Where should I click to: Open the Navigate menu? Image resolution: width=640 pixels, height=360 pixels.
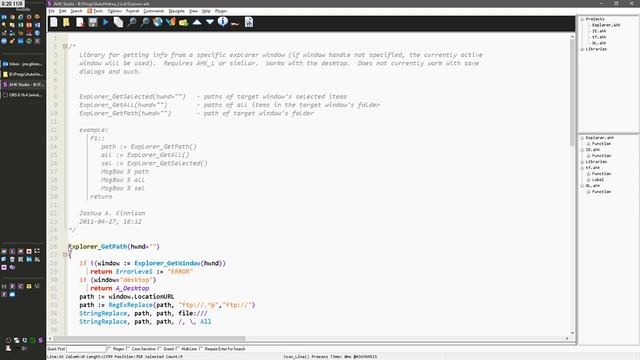click(177, 11)
